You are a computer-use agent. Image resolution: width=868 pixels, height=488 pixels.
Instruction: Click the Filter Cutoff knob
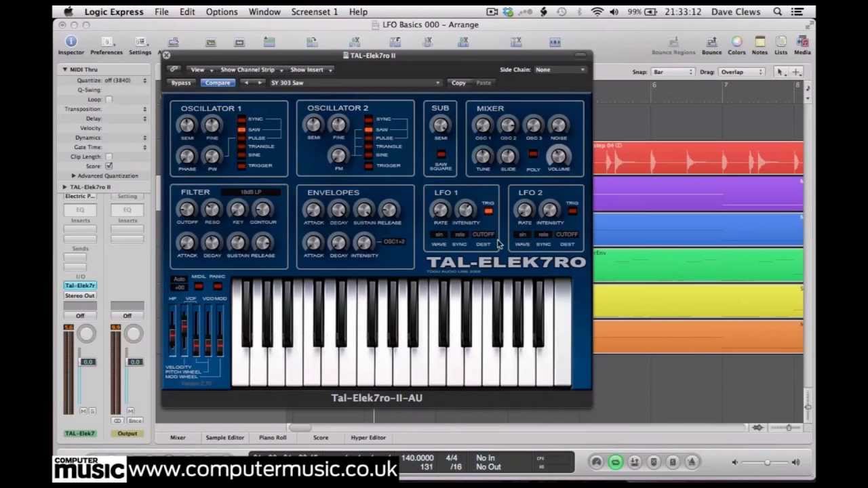click(x=186, y=209)
